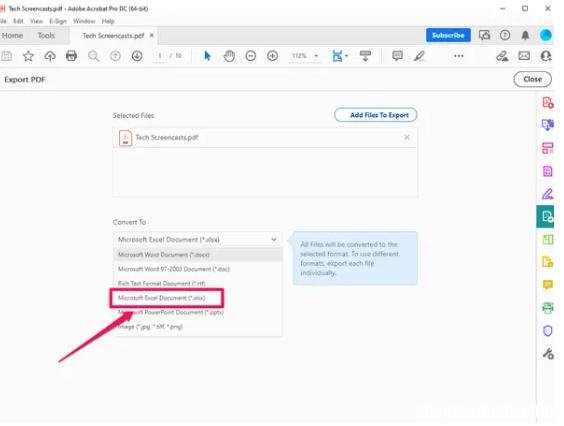The image size is (564, 426).
Task: Open the three-dot more tools menu
Action: coord(459,56)
